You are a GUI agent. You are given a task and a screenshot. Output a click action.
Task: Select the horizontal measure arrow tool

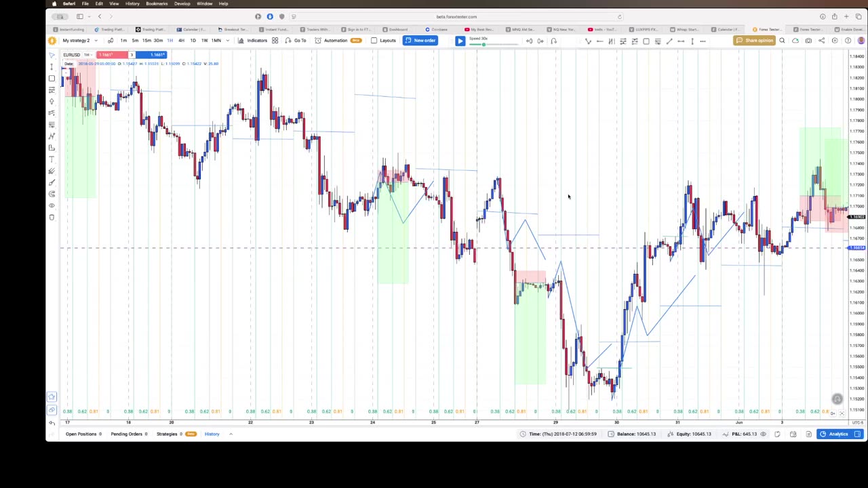(681, 41)
